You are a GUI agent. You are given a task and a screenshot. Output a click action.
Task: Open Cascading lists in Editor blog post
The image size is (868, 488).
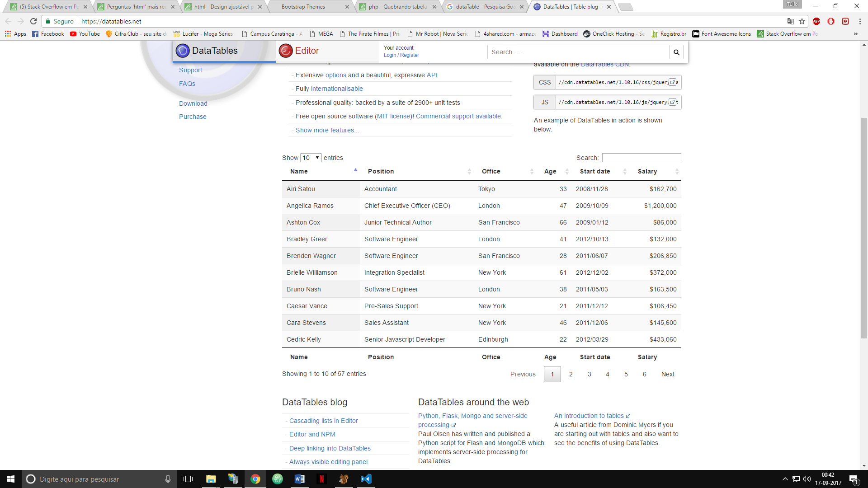[324, 421]
